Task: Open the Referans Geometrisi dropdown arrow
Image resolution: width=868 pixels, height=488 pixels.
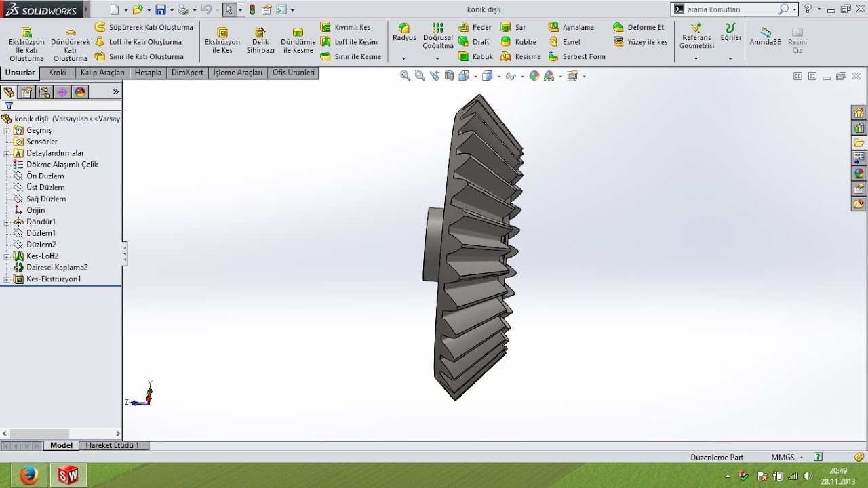Action: tap(696, 59)
